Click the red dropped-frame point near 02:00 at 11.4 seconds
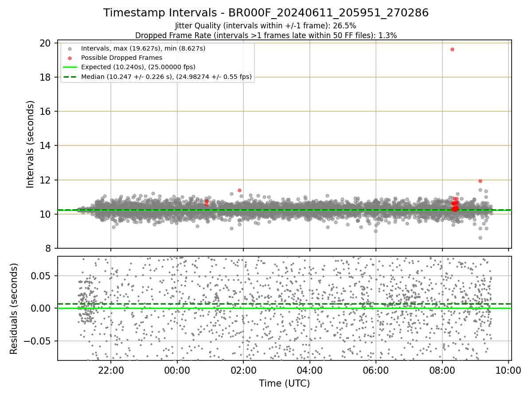Image resolution: width=532 pixels, height=399 pixels. point(239,190)
